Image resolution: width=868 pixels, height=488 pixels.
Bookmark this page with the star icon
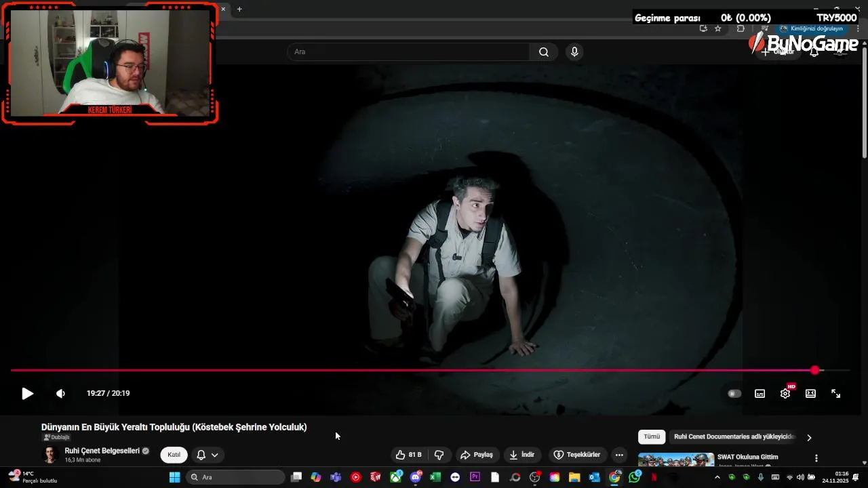click(718, 28)
